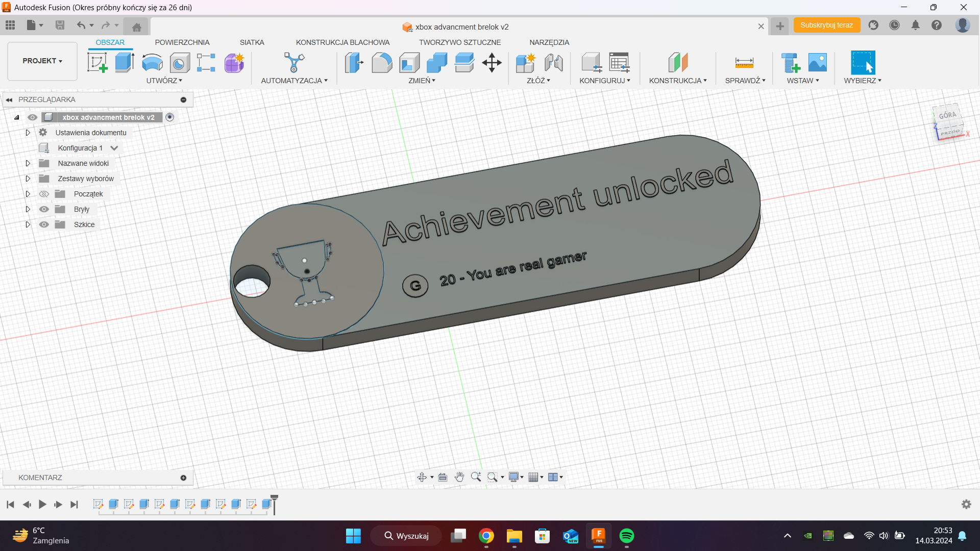This screenshot has height=551, width=980.
Task: Select the Combine tool
Action: 437,63
